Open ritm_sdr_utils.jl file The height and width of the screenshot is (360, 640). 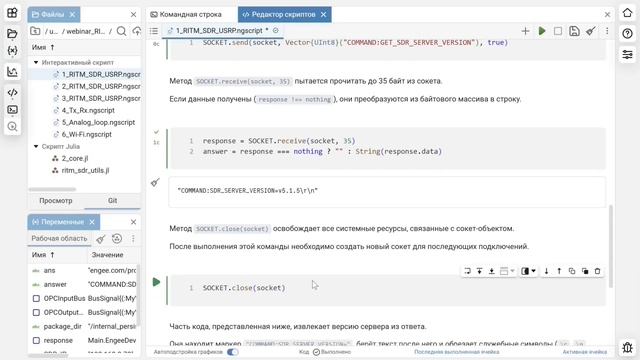click(85, 171)
